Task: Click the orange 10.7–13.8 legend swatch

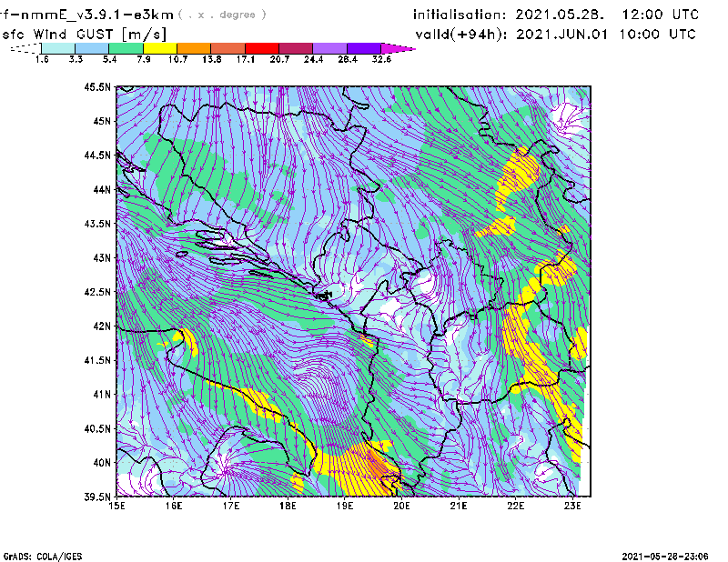Action: pyautogui.click(x=194, y=48)
